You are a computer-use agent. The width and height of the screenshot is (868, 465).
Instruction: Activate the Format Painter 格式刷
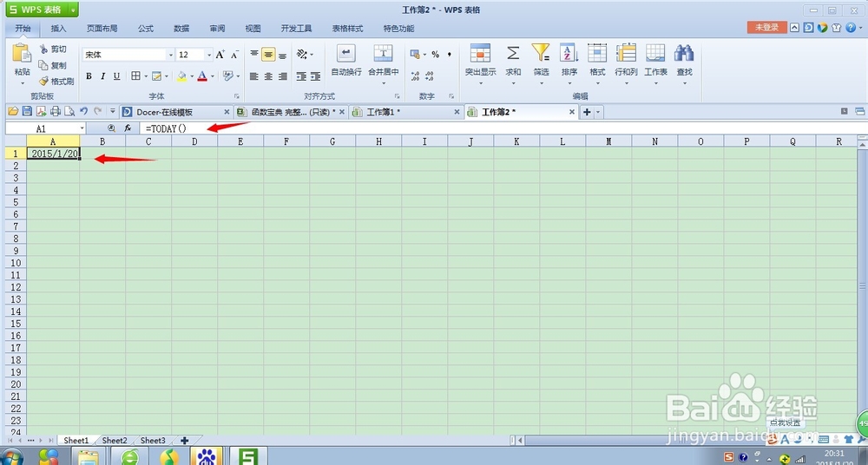click(43, 82)
